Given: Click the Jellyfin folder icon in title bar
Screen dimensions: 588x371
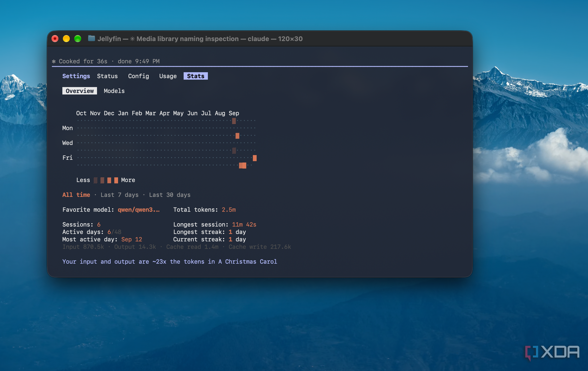Looking at the screenshot, I should (x=91, y=38).
